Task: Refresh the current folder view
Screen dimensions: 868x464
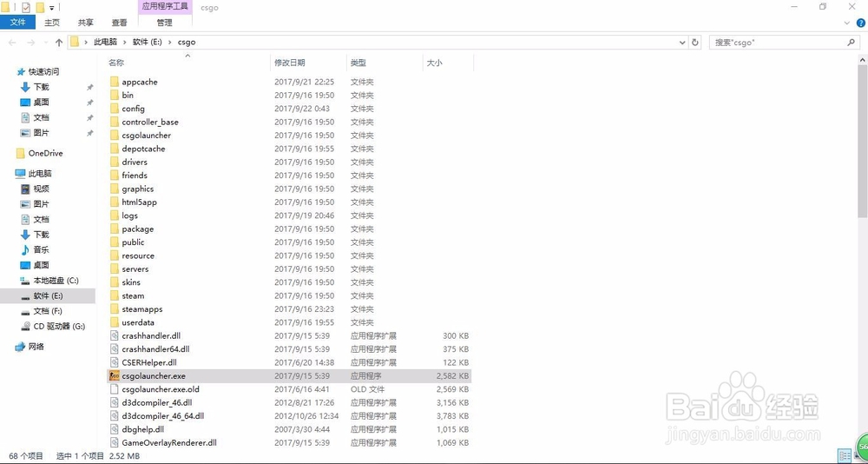Action: [x=695, y=42]
